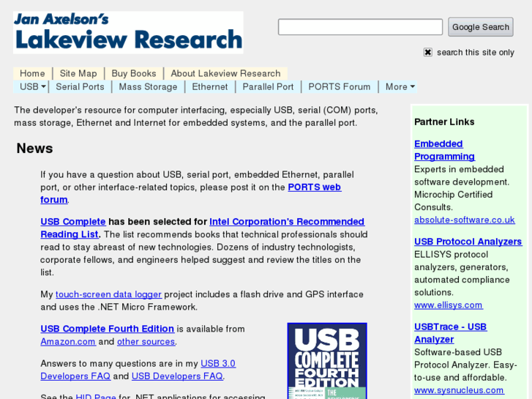Visit absolute-software.co.uk link
Image resolution: width=532 pixels, height=399 pixels.
coord(465,220)
